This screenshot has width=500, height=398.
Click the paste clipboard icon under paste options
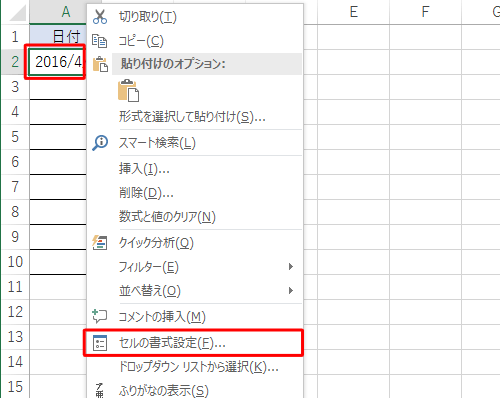[x=129, y=90]
